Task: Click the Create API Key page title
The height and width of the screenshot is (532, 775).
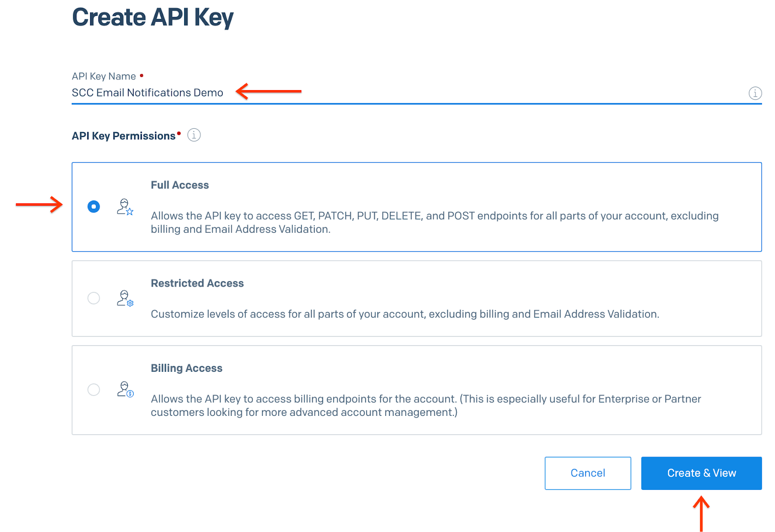Action: [153, 17]
